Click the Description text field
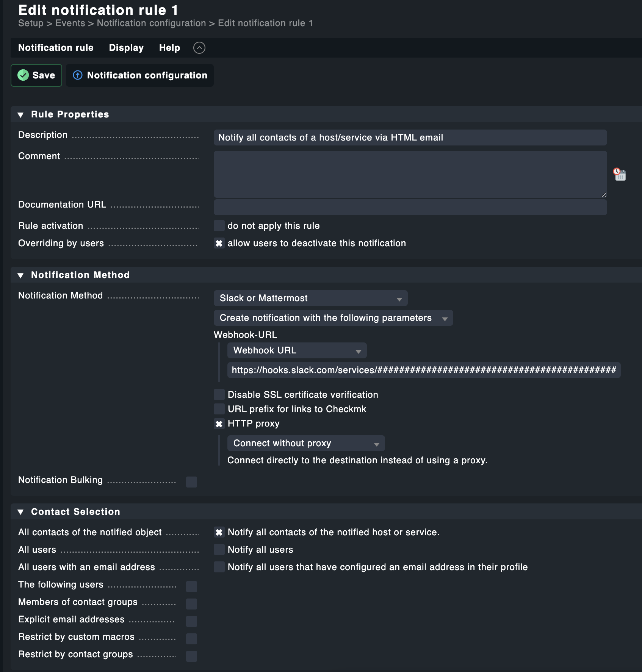The image size is (642, 672). [x=410, y=138]
